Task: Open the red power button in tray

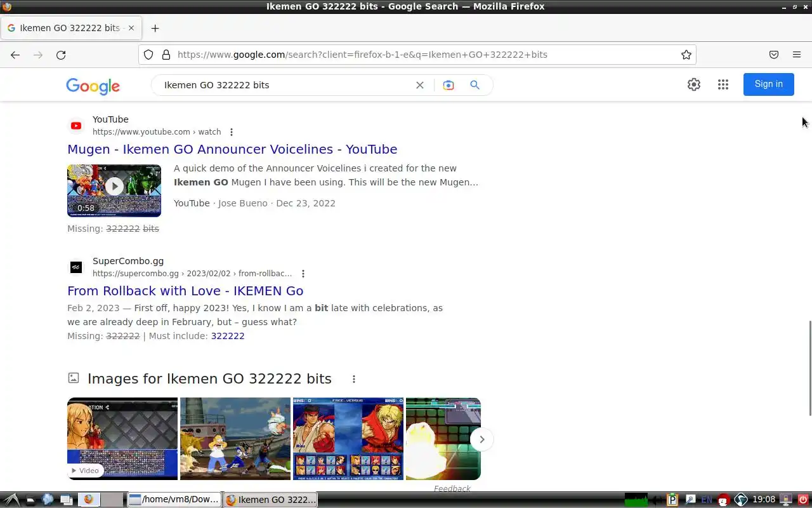Action: click(x=802, y=500)
